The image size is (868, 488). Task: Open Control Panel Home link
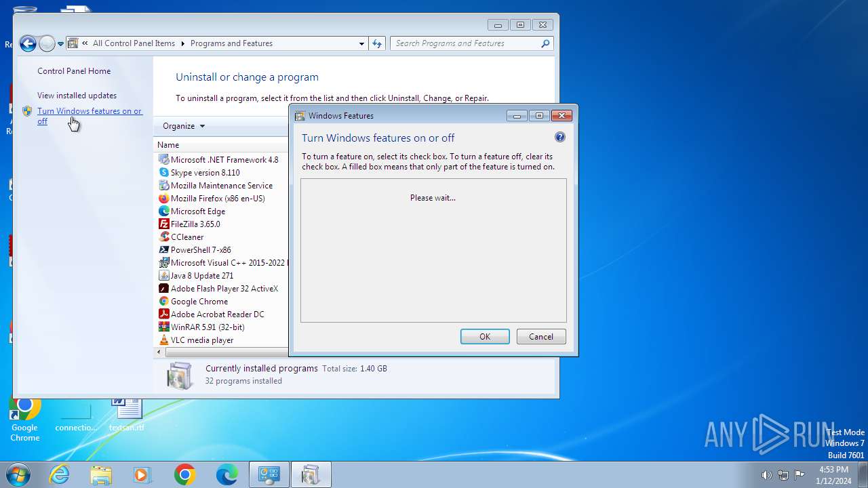pyautogui.click(x=74, y=71)
